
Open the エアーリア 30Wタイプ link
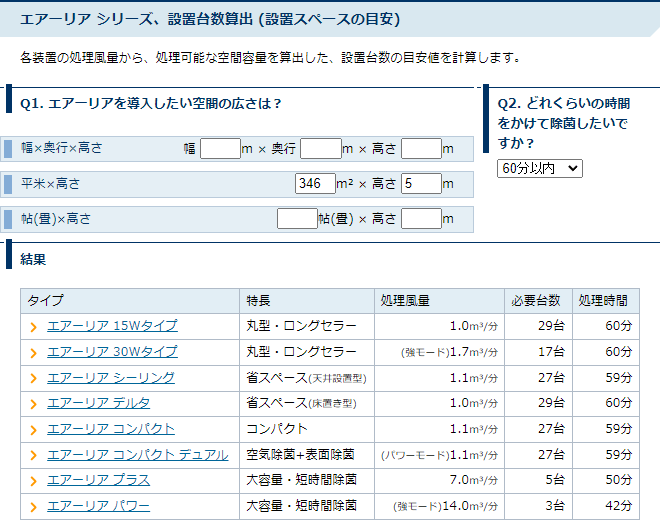click(x=112, y=352)
